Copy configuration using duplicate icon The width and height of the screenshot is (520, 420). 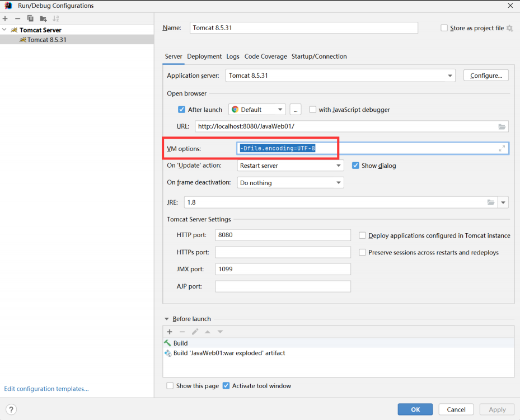(30, 18)
